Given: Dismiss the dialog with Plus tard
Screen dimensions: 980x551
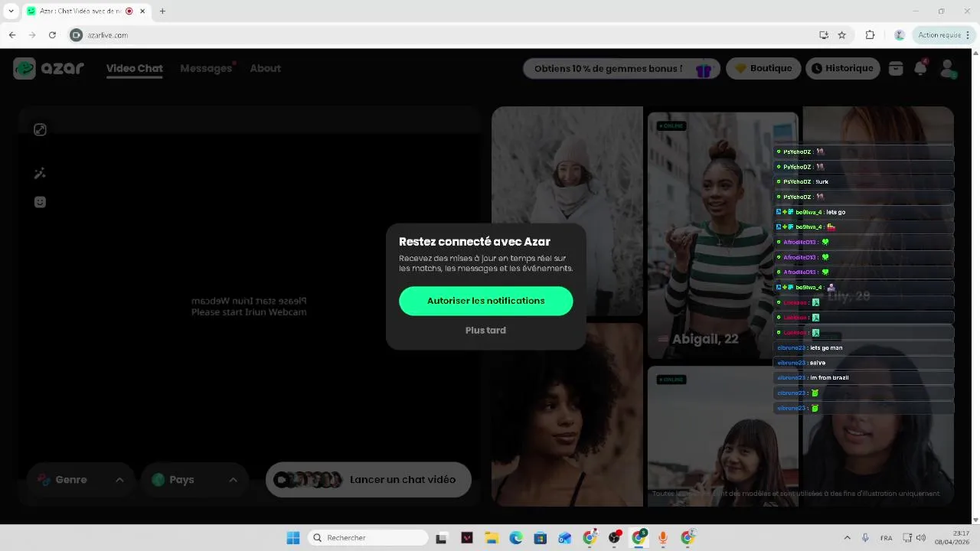Looking at the screenshot, I should coord(485,331).
